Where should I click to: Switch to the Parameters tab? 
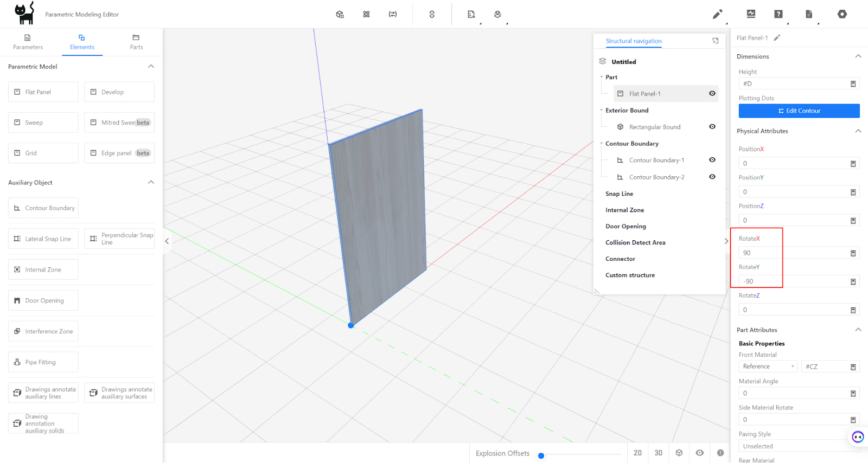coord(28,42)
